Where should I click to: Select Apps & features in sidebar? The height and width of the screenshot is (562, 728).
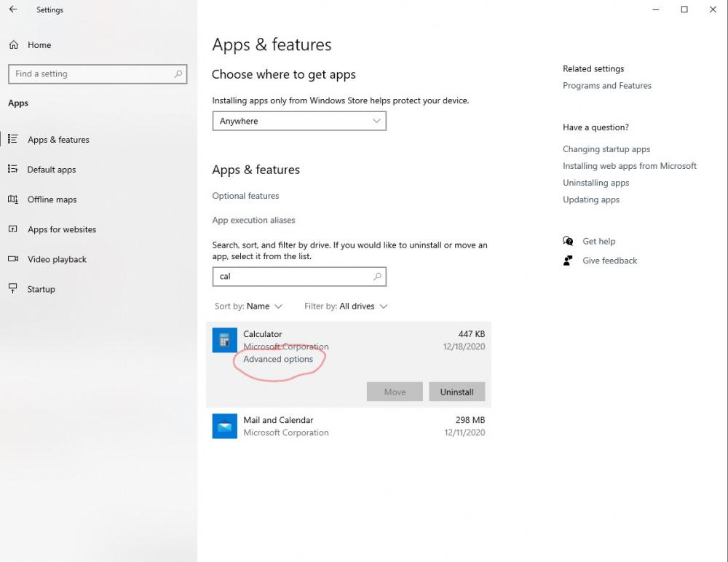pyautogui.click(x=58, y=139)
